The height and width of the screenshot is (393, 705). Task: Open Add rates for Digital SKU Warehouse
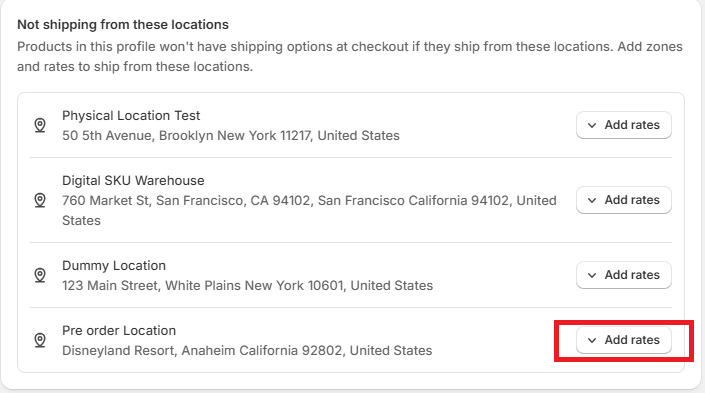[624, 200]
